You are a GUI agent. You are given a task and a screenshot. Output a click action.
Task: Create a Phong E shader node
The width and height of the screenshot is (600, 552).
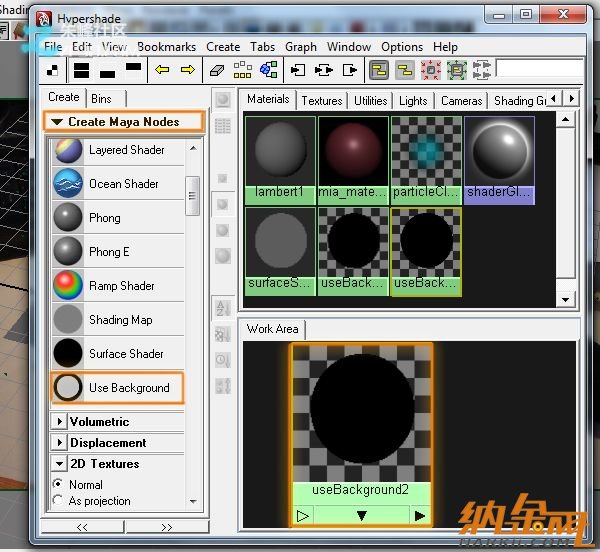(68, 252)
